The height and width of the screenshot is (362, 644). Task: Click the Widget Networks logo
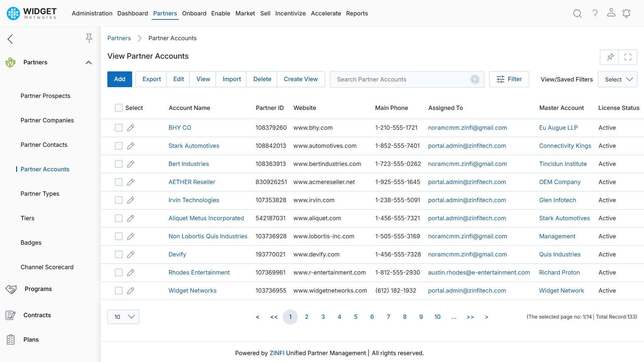point(32,13)
